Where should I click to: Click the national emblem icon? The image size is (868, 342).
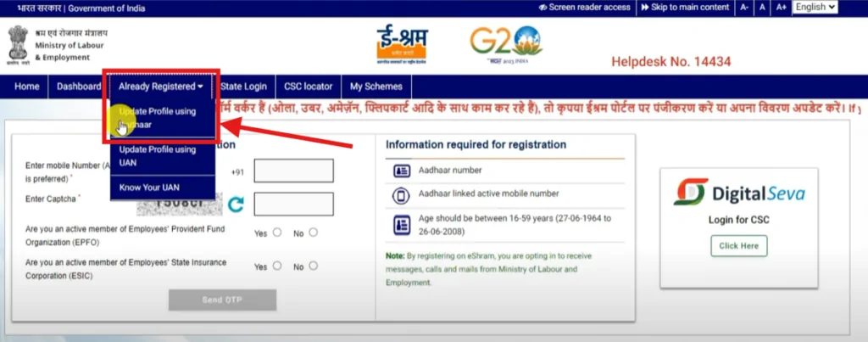18,46
